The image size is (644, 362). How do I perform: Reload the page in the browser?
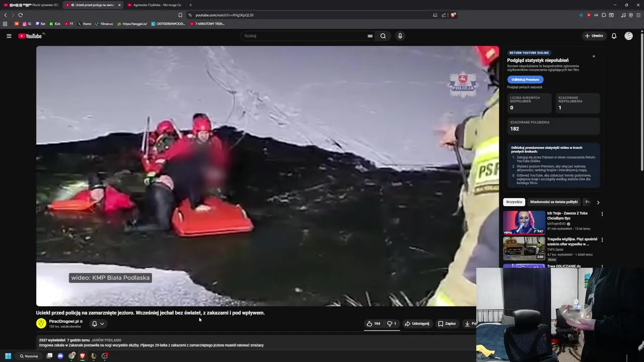pos(21,15)
